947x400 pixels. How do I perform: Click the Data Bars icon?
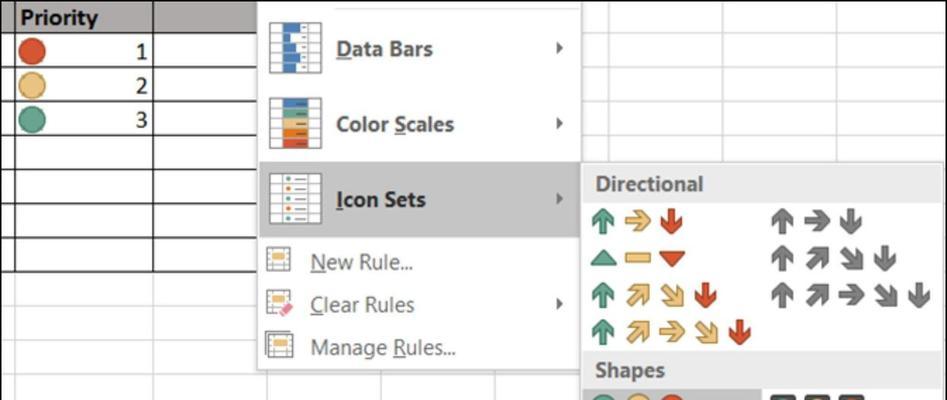(295, 48)
